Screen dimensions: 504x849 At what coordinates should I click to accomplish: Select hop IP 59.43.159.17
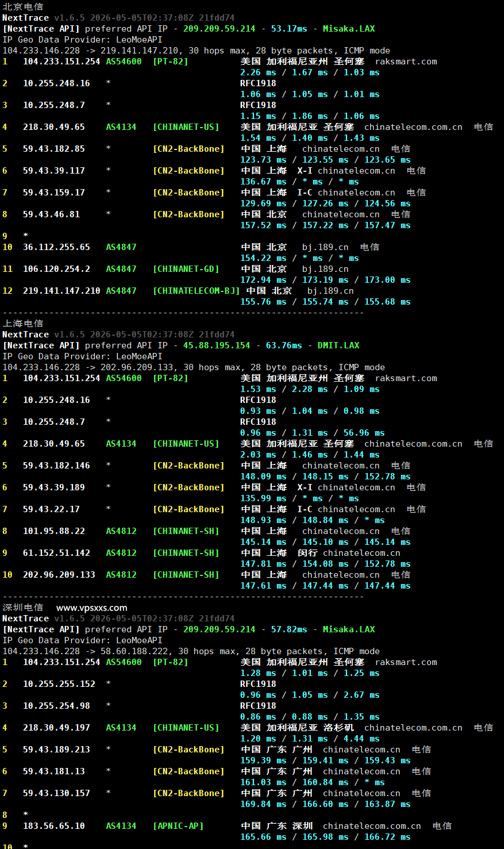[x=54, y=193]
